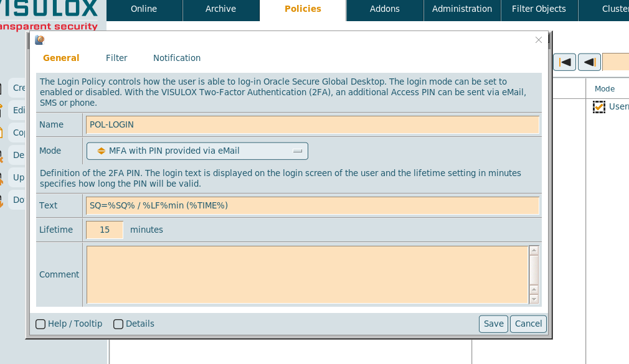Click the previous-page navigation arrow button
The image size is (629, 364).
[x=589, y=62]
